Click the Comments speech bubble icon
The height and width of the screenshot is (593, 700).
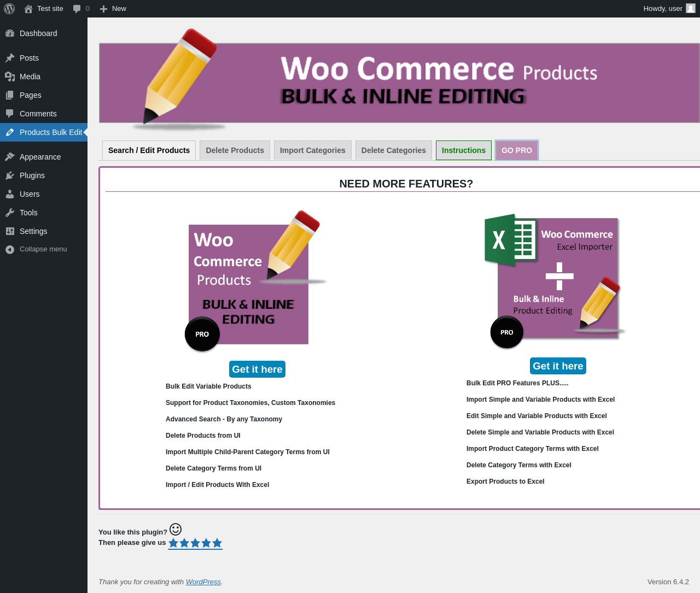click(x=10, y=114)
